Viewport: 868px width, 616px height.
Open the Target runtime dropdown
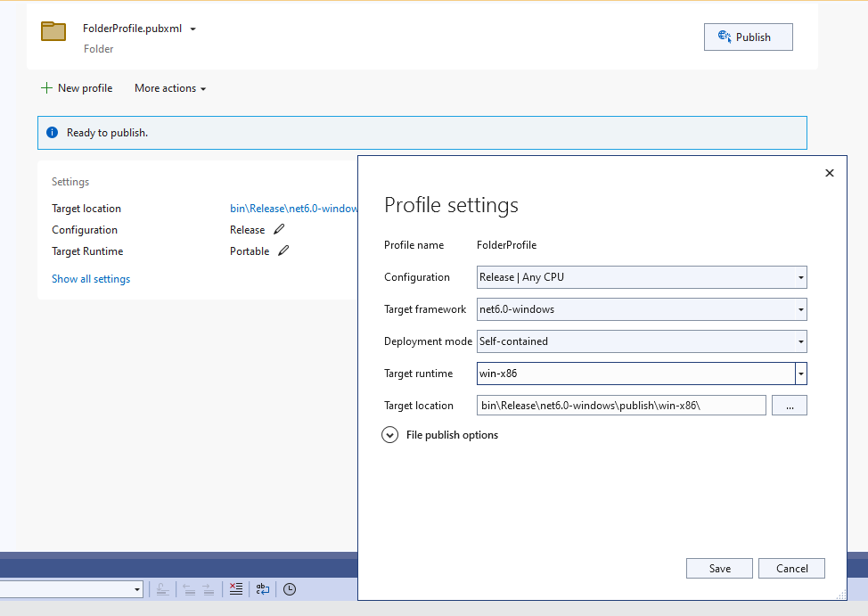[799, 374]
